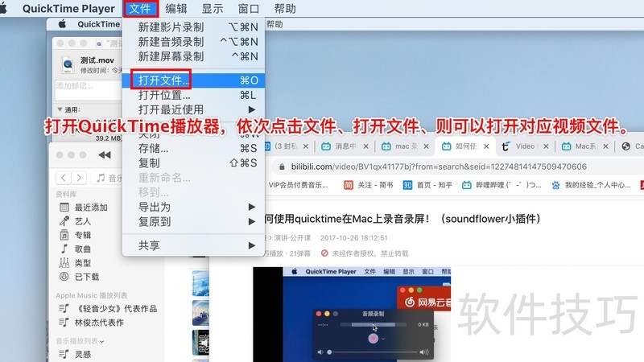Viewport: 644px width, 362px height.
Task: Open VIP会员付费音乐 bookmark
Action: pos(298,185)
